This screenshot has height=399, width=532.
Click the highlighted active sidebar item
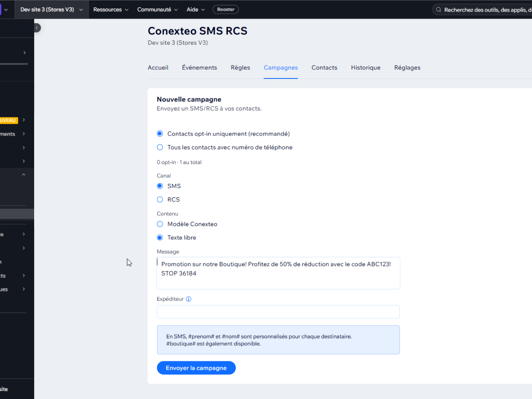tap(17, 214)
